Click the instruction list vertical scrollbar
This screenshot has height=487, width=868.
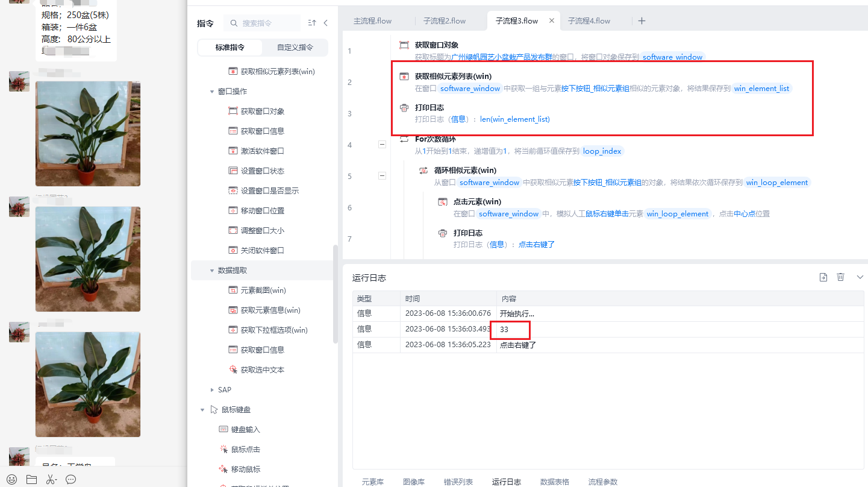click(336, 294)
